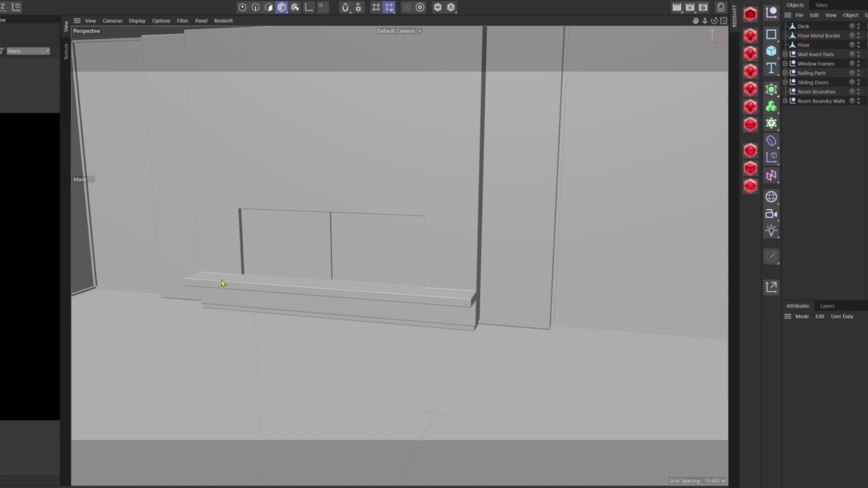Expand the Room Boundry Walls group
868x488 pixels.
click(785, 101)
